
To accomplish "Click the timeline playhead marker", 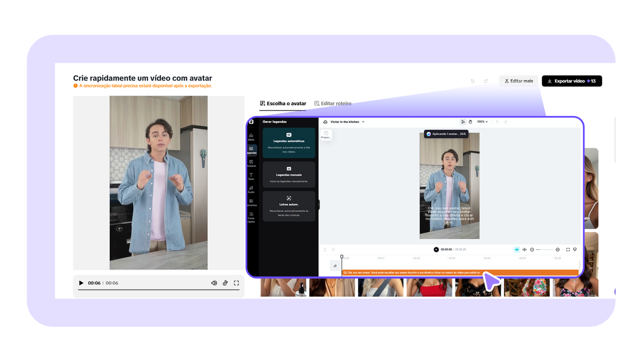I will [342, 257].
